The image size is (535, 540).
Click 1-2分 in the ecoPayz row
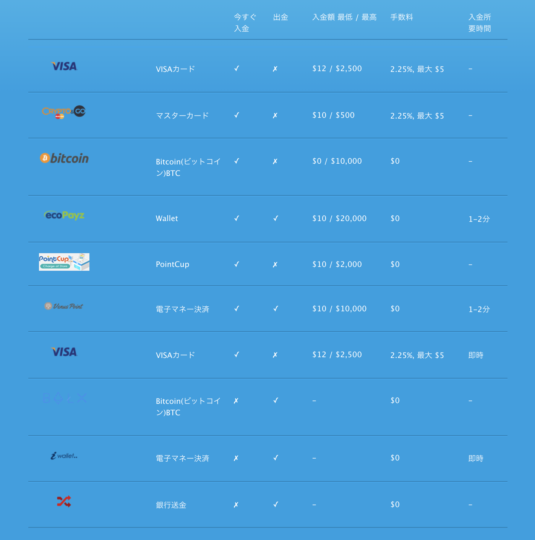point(479,219)
